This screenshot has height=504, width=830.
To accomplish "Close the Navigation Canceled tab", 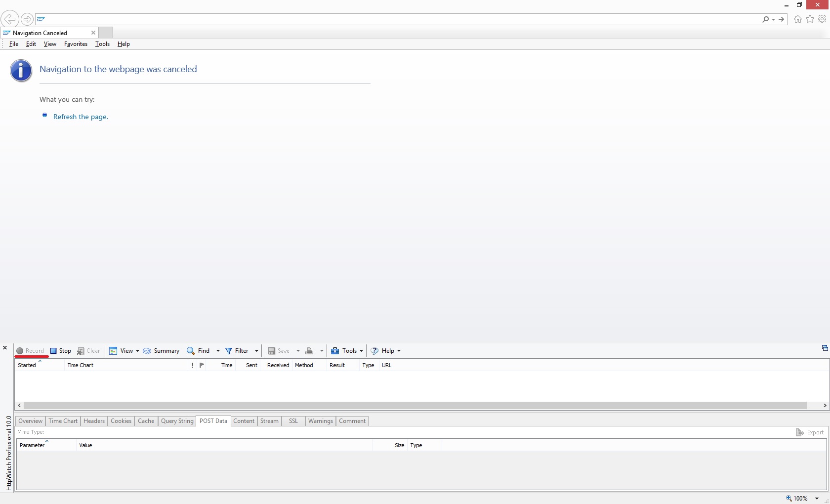I will click(x=93, y=33).
